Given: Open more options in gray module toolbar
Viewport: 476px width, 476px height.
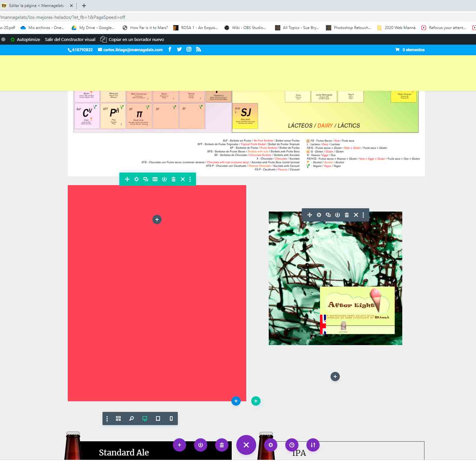Looking at the screenshot, I should click(x=363, y=215).
